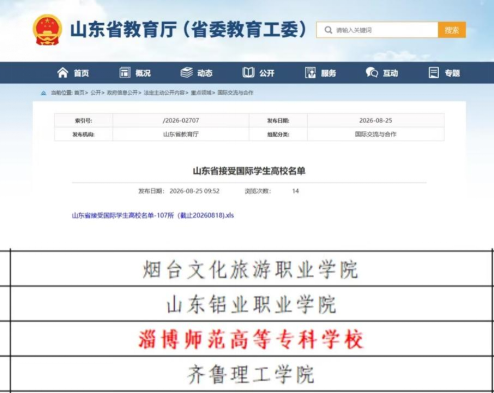Click the 重点领域 breadcrumb link
The height and width of the screenshot is (393, 494).
click(202, 93)
